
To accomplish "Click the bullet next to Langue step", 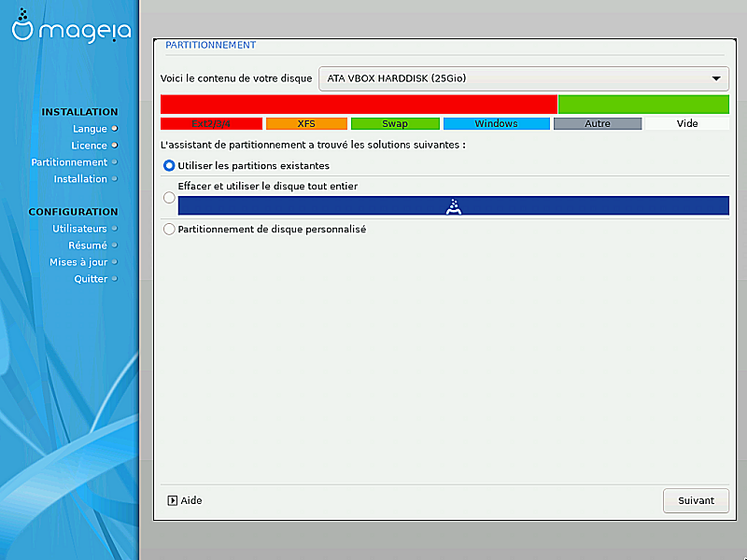I will pyautogui.click(x=115, y=128).
